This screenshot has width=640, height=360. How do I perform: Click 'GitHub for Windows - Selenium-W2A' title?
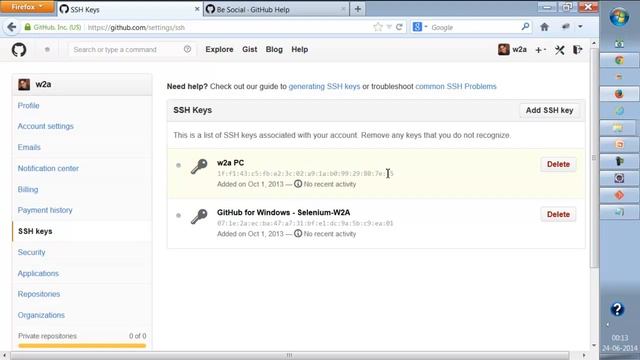tap(284, 213)
